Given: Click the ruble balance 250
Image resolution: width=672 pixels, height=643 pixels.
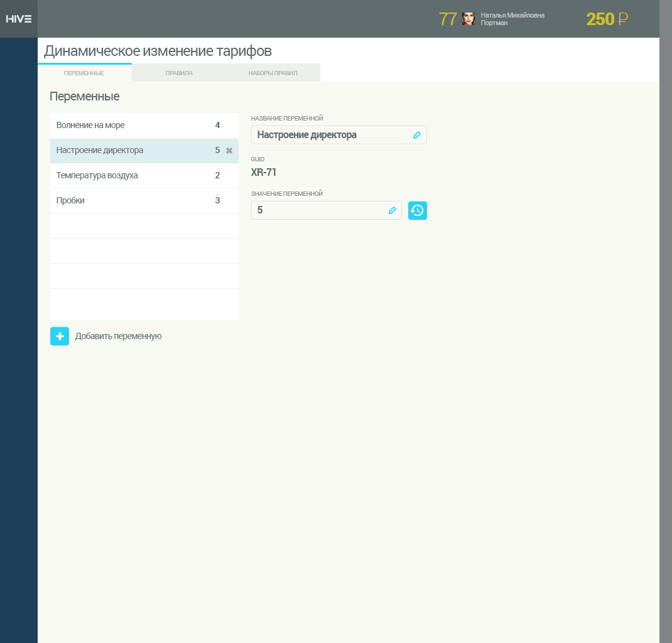Looking at the screenshot, I should click(x=606, y=19).
